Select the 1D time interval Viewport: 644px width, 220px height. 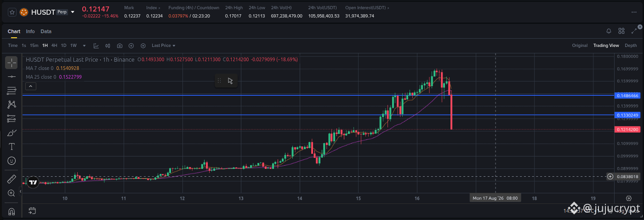[x=63, y=46]
